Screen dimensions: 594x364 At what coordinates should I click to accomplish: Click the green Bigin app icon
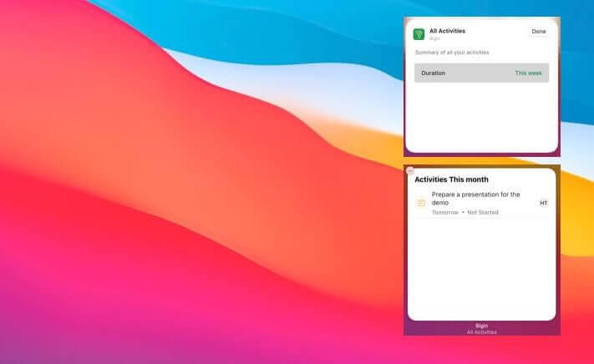coord(419,34)
